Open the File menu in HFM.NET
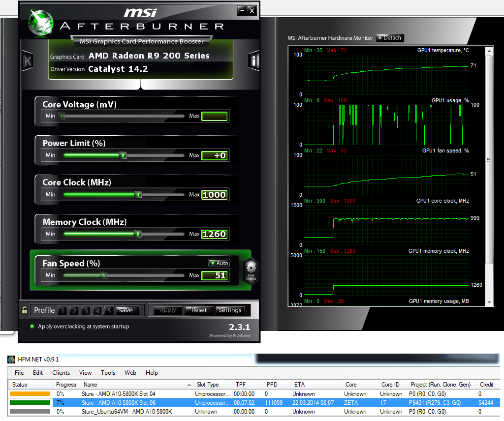This screenshot has width=504, height=421. [x=19, y=373]
